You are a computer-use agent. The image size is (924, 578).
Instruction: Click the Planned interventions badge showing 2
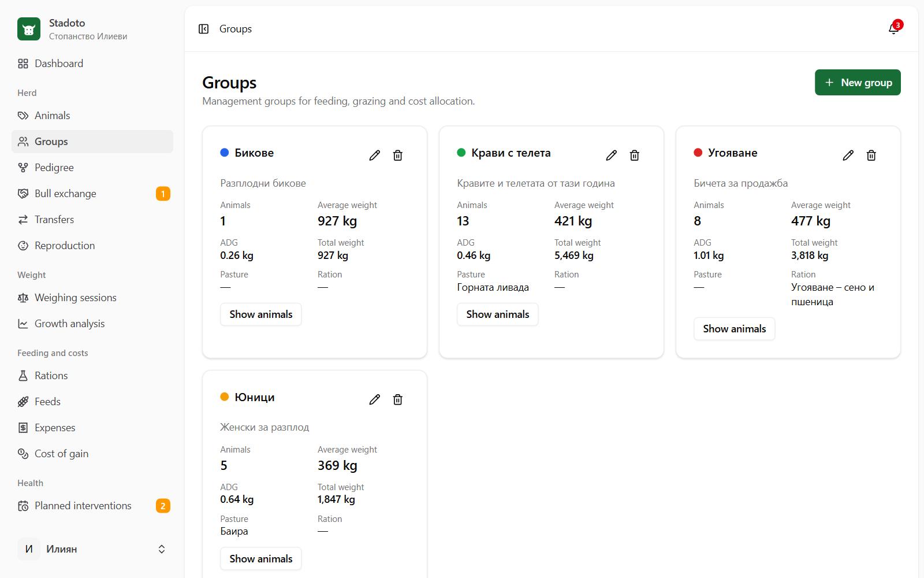click(163, 506)
